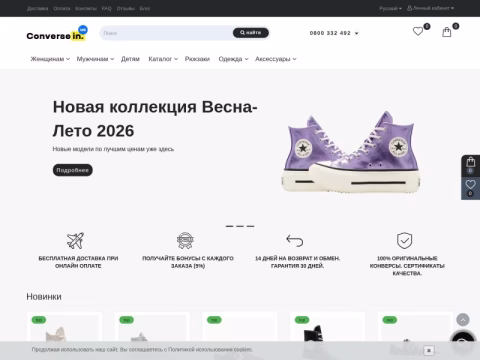Select the first carousel slide indicator
This screenshot has height=360, width=480.
click(229, 226)
